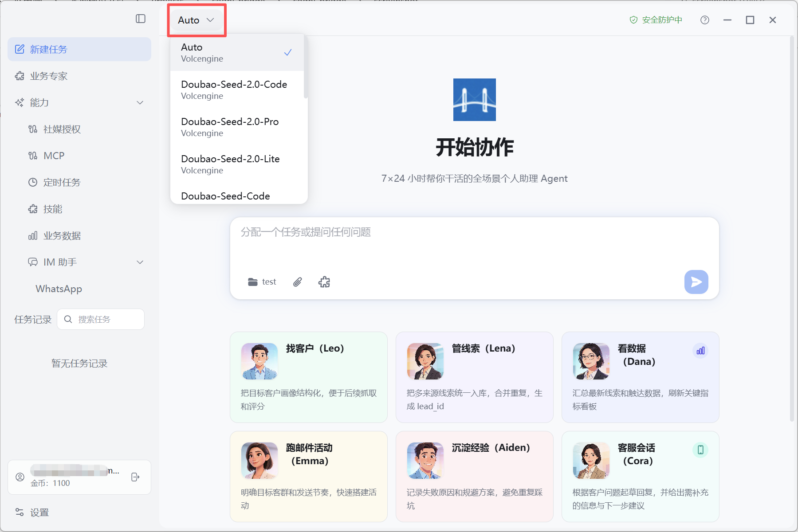Click the 安全防护中 security status
798x532 pixels.
coord(656,20)
